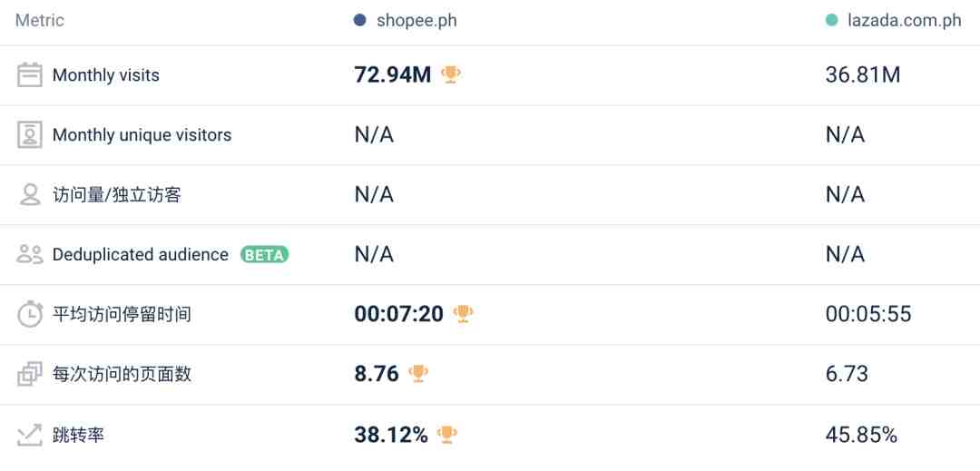Select the Deduplicated audience metric label

pyautogui.click(x=140, y=255)
